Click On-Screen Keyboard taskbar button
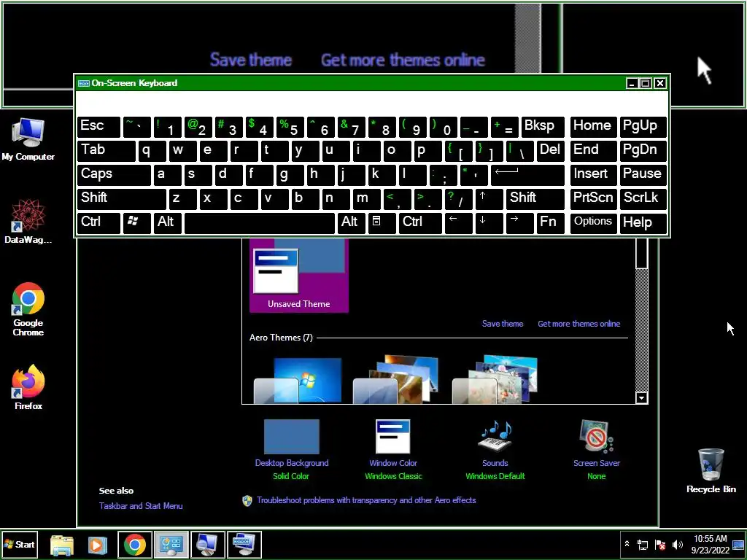 pyautogui.click(x=244, y=545)
